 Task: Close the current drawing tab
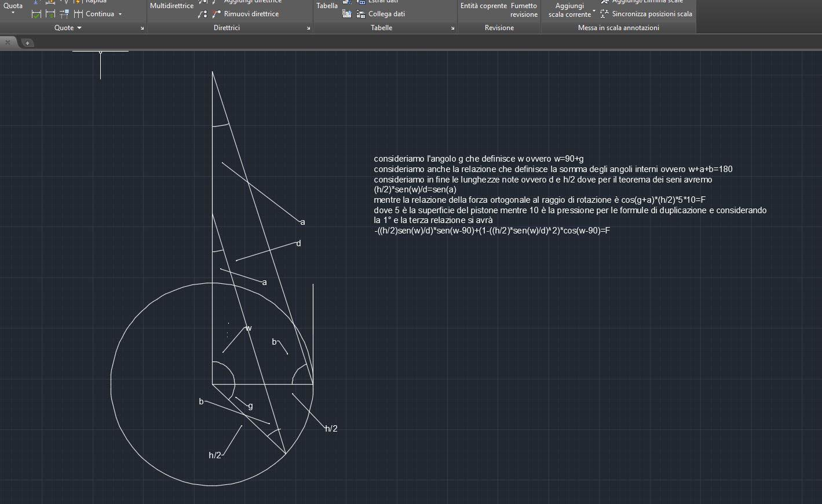[8, 42]
